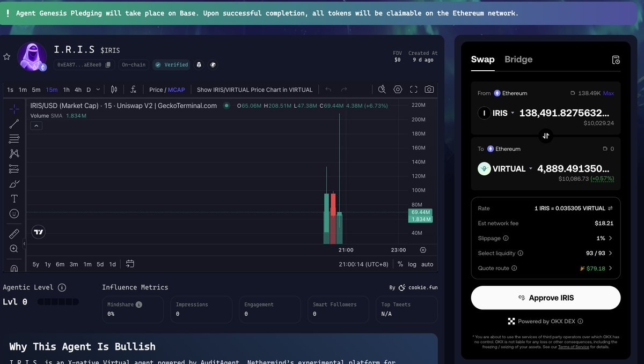
Task: Toggle the magnet snapping mode
Action: tap(14, 268)
